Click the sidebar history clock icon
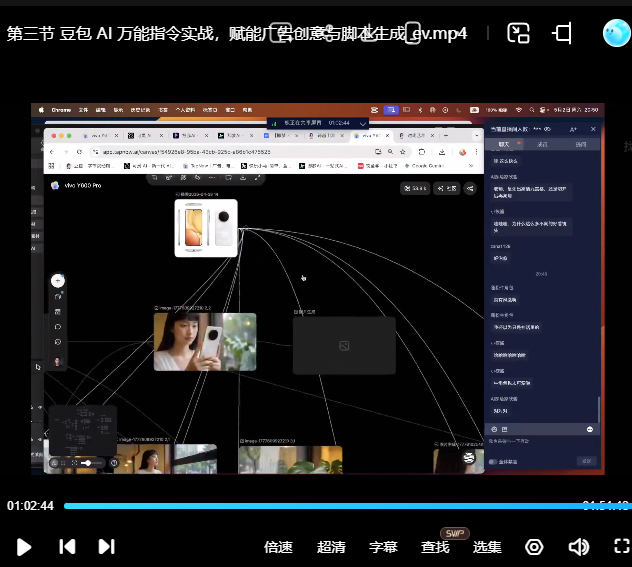Image resolution: width=632 pixels, height=567 pixels. pos(58,342)
